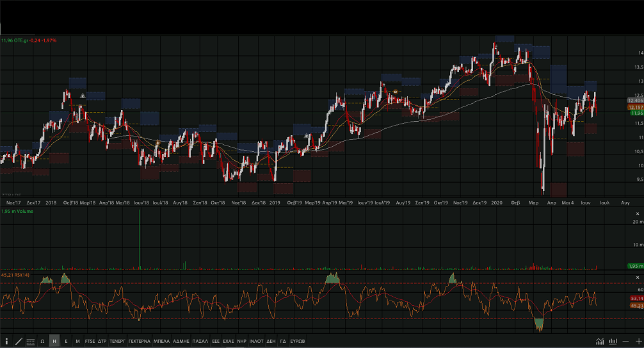Toggle the daily H timeframe
The height and width of the screenshot is (348, 644).
point(54,342)
